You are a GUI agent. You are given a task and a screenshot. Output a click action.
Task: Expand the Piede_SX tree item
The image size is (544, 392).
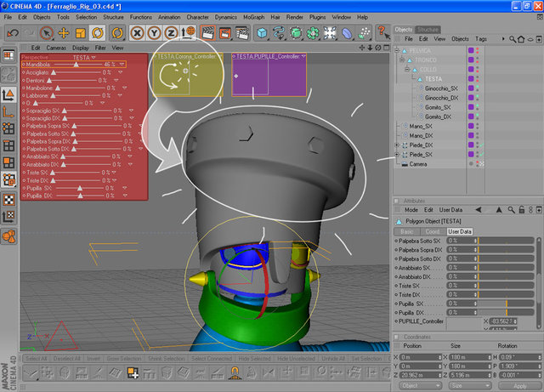pos(397,155)
